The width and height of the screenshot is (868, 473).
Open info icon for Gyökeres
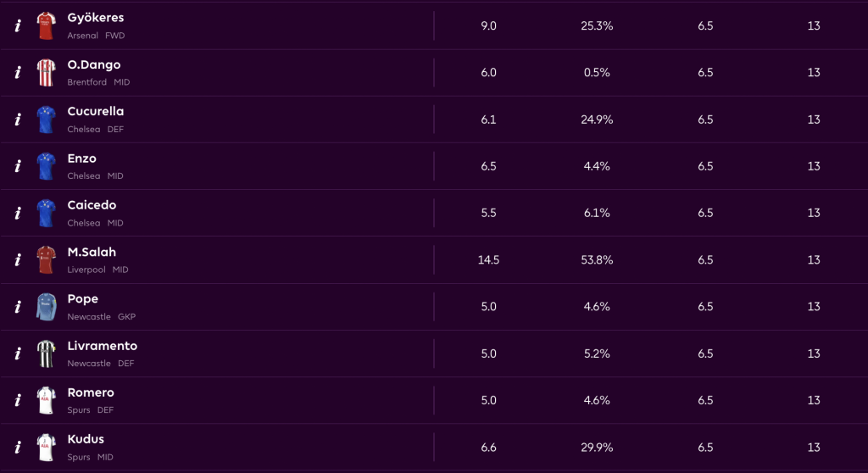18,25
